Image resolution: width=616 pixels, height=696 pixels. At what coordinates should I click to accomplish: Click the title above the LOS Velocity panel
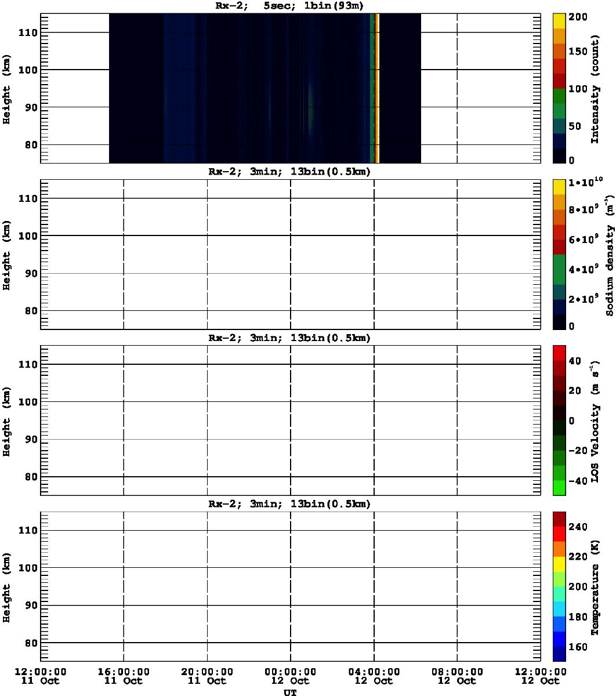289,338
